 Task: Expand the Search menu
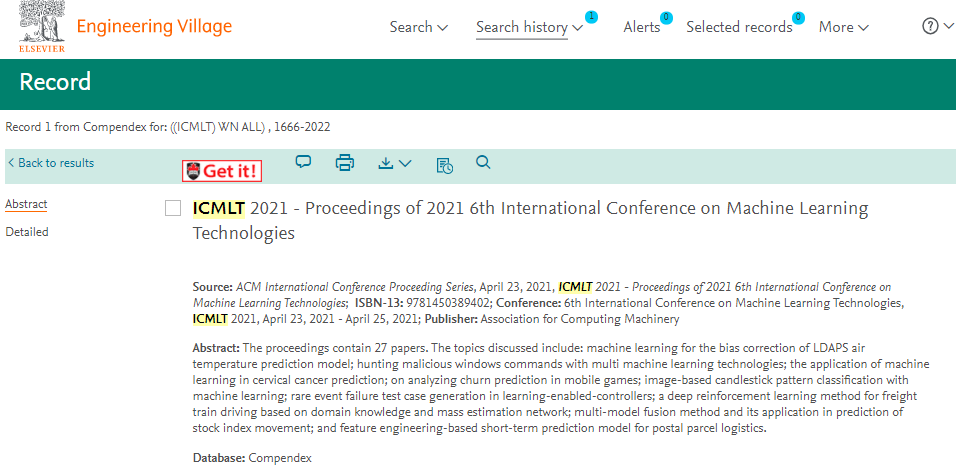(x=419, y=27)
